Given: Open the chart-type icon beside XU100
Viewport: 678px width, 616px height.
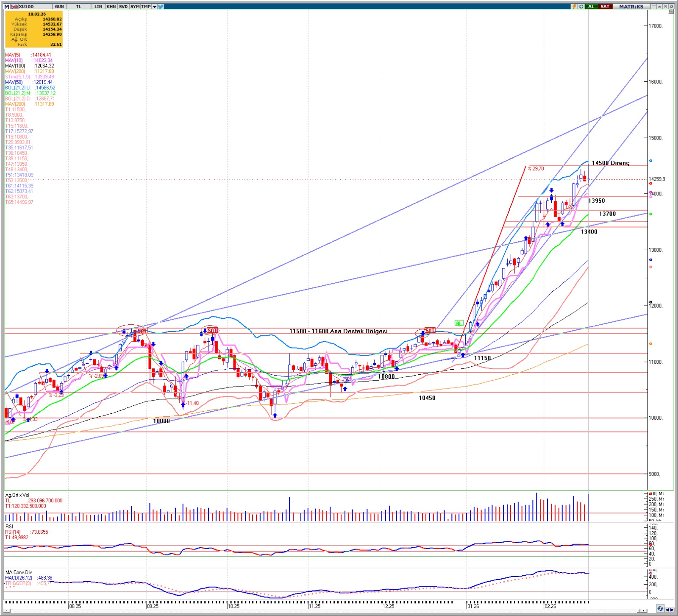Looking at the screenshot, I should [x=14, y=6].
